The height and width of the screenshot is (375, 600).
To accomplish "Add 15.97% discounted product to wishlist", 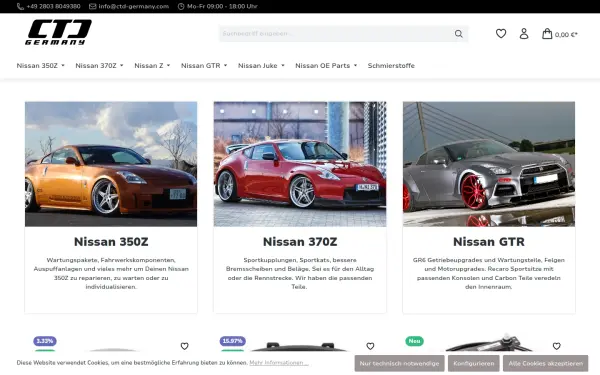I will (370, 346).
